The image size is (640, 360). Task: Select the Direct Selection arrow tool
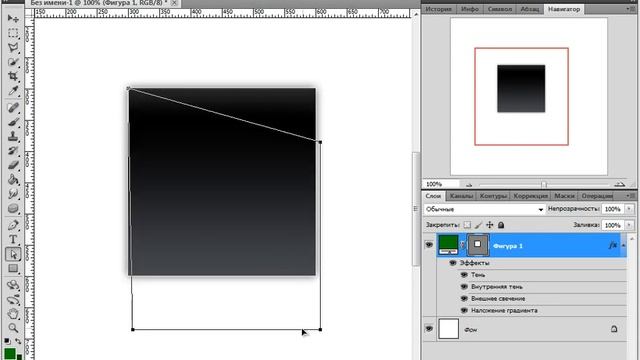(x=13, y=254)
